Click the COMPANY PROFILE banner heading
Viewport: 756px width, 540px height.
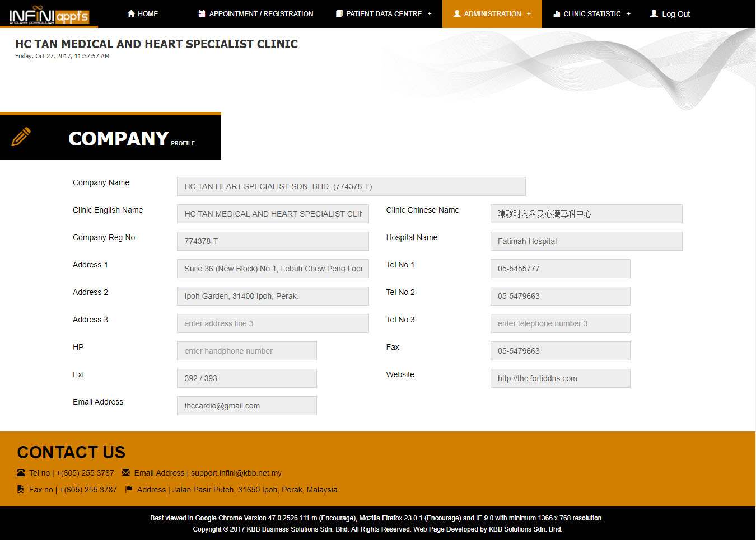tap(132, 138)
